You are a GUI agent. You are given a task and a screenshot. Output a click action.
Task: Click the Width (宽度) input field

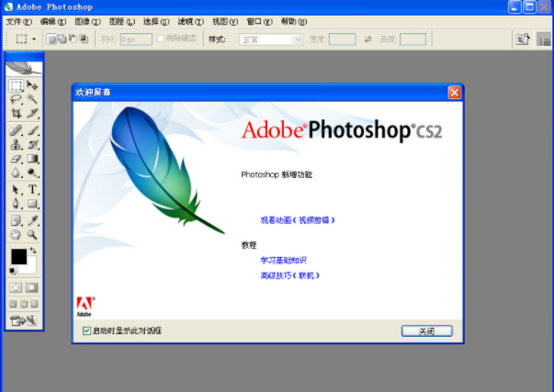(342, 39)
